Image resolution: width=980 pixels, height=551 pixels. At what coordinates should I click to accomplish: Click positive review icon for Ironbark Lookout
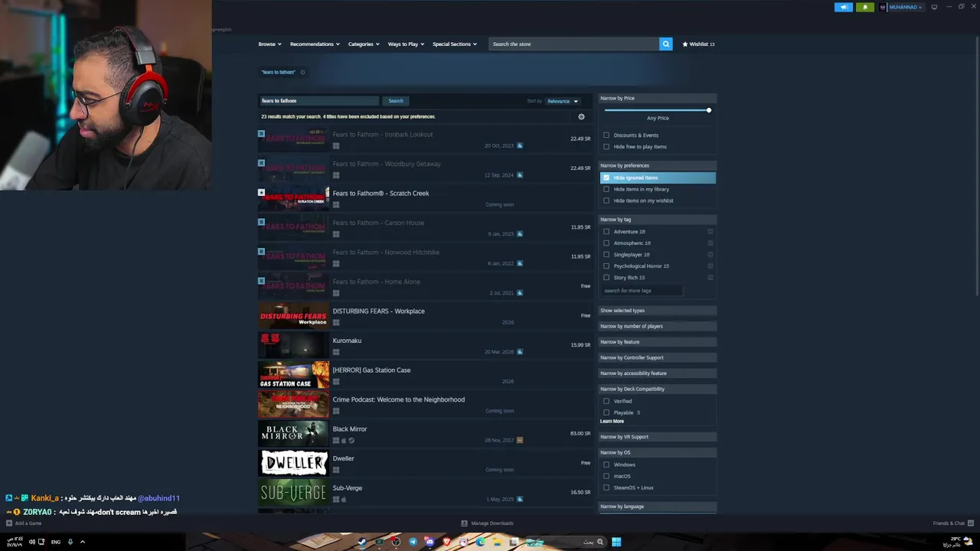pos(520,145)
